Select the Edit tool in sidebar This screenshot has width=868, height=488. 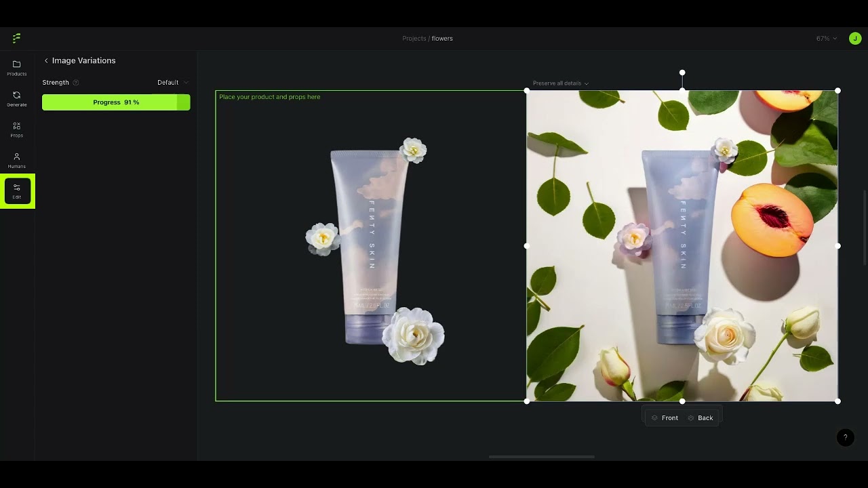pos(17,191)
